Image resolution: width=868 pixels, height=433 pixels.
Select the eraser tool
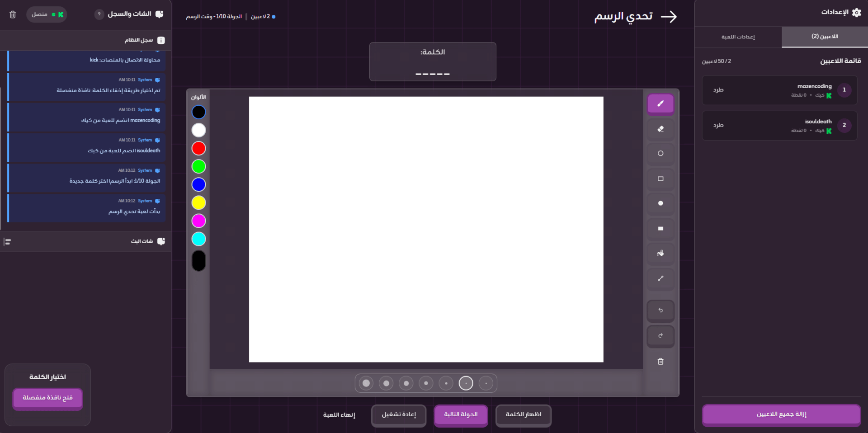(x=660, y=129)
